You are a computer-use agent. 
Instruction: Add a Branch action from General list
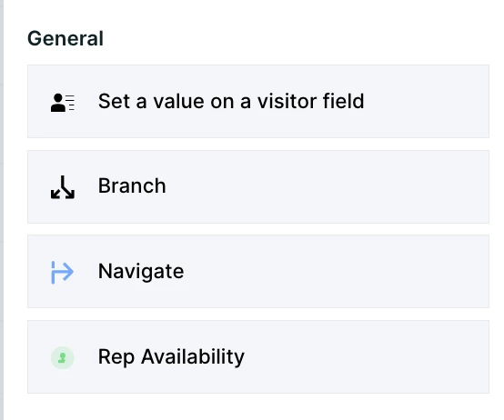258,186
